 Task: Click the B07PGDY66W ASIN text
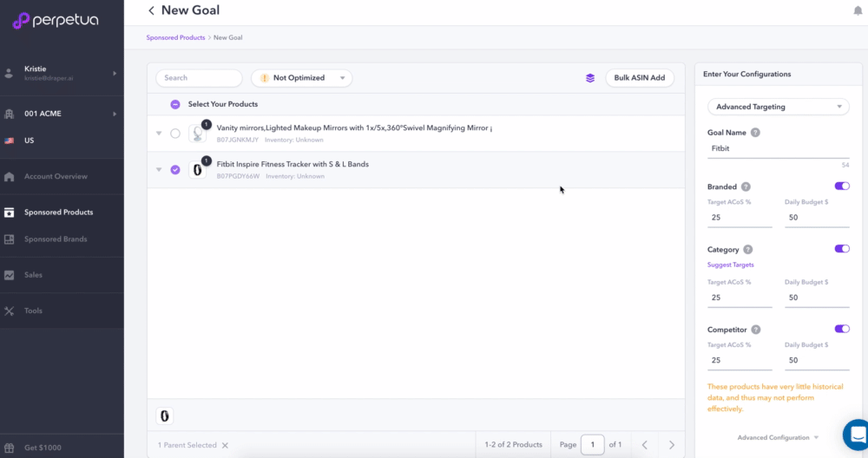coord(238,176)
